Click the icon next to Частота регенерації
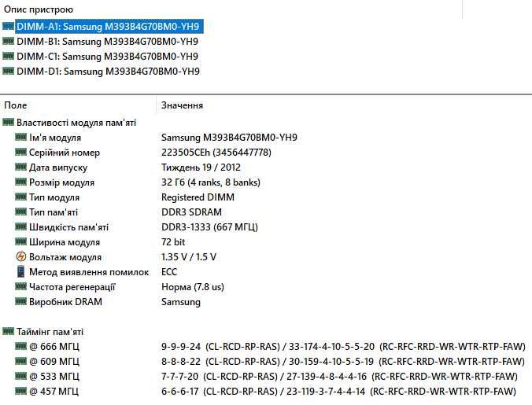The image size is (532, 405). point(20,286)
